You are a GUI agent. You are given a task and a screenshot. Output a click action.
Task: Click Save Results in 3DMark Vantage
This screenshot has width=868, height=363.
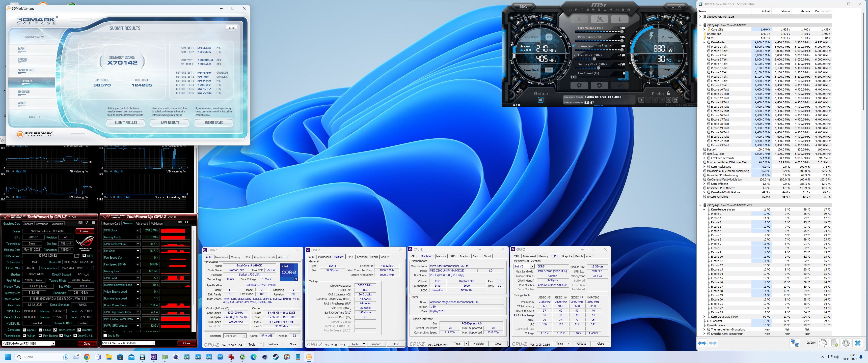170,123
